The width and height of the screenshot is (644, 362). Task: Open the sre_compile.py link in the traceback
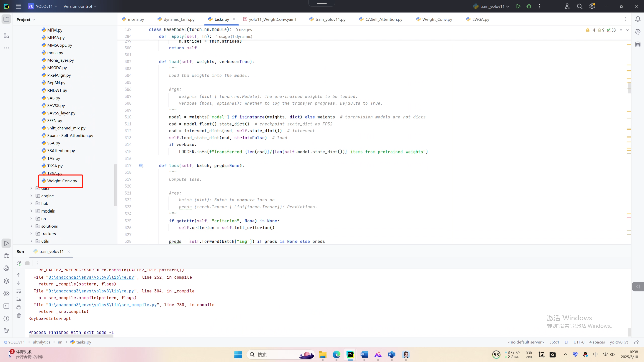point(103,305)
